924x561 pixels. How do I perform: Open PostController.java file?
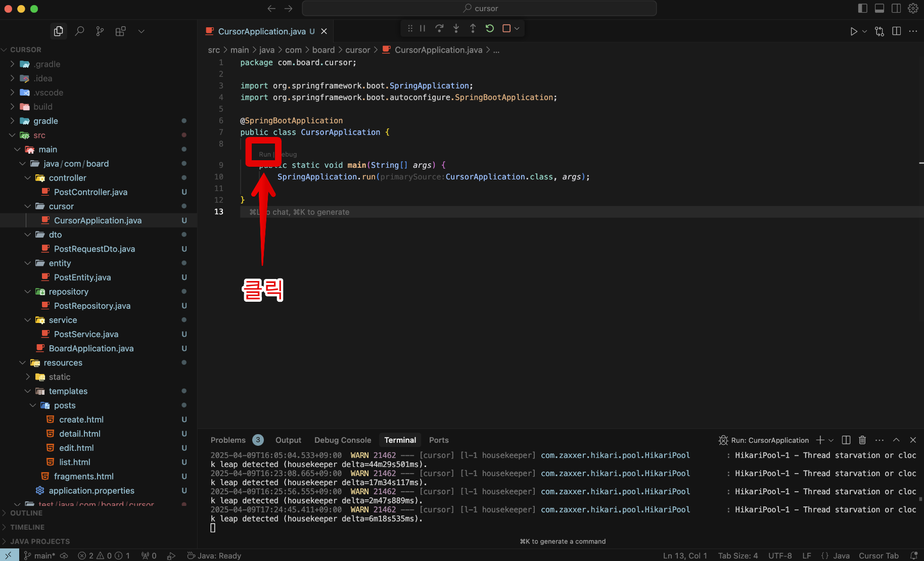[x=90, y=192]
